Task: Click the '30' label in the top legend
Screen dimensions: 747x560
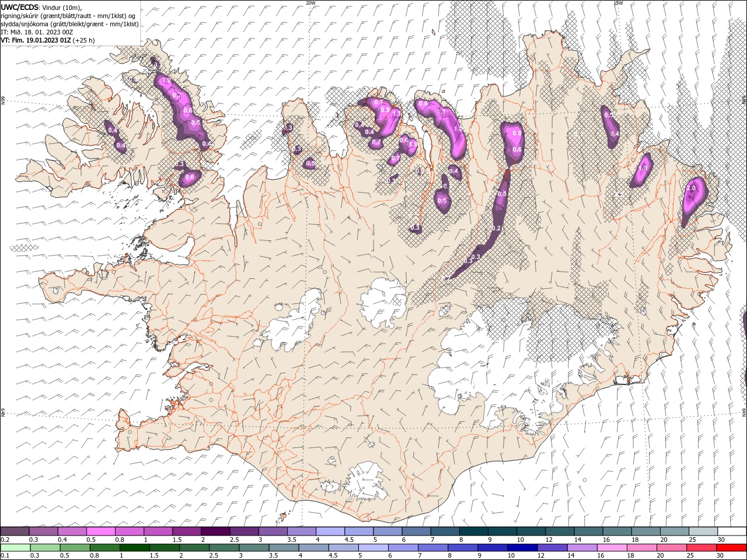Action: [x=721, y=540]
